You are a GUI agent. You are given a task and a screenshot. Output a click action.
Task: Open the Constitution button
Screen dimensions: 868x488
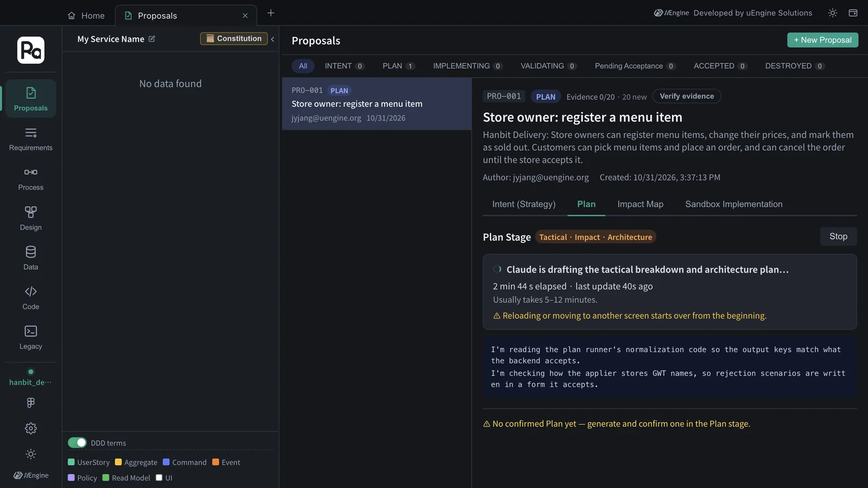coord(234,38)
